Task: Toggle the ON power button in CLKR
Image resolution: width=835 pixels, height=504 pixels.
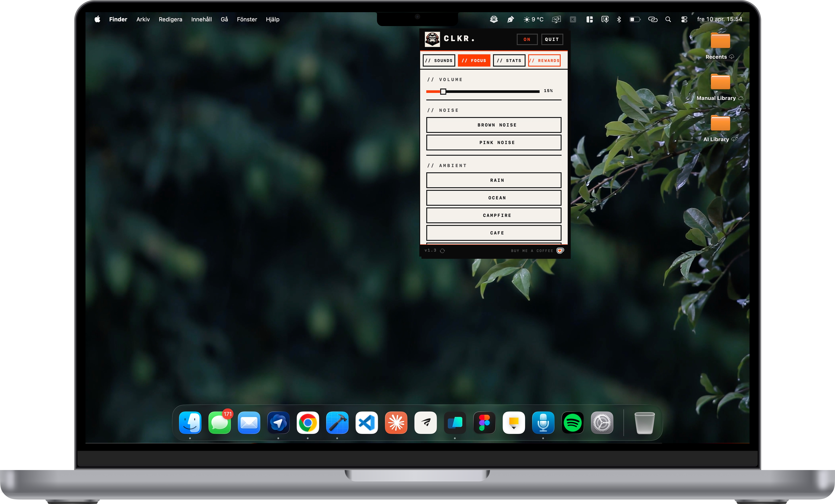Action: point(527,39)
